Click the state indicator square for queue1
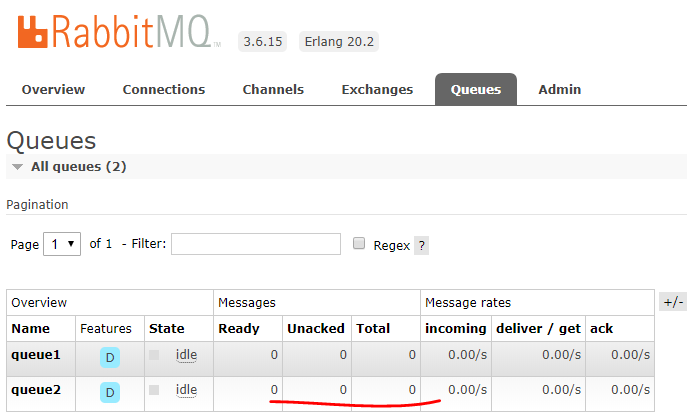The image size is (687, 416). coord(154,355)
